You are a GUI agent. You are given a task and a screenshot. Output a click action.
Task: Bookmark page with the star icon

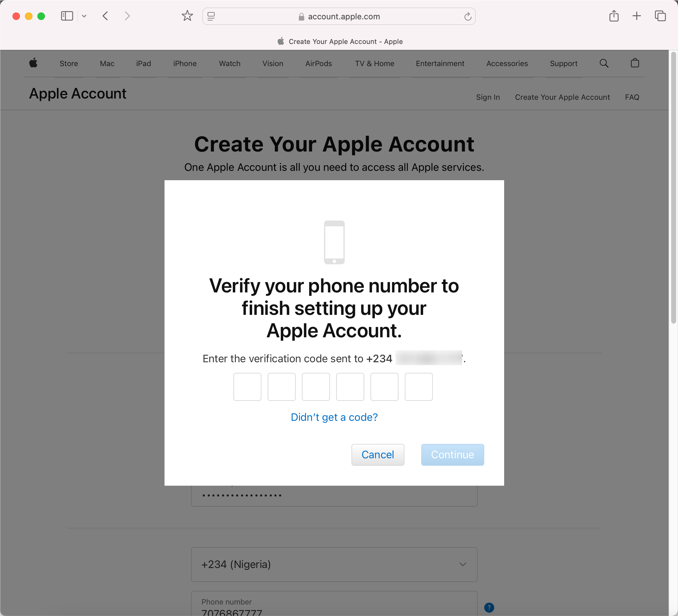click(187, 16)
